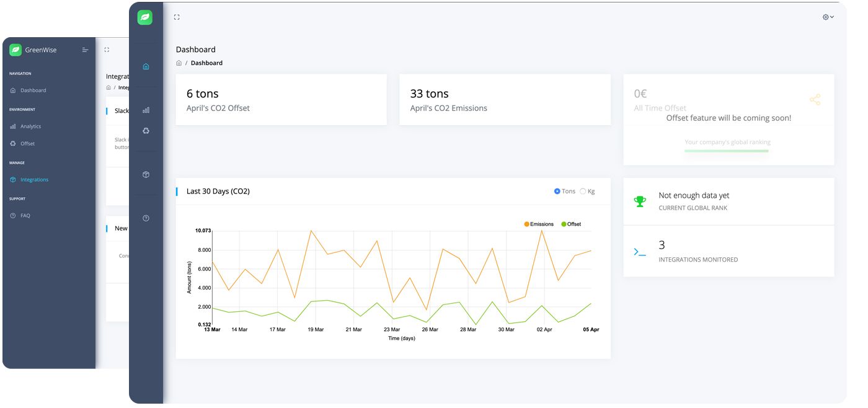Open Offset via recycle sidebar icon

point(146,131)
